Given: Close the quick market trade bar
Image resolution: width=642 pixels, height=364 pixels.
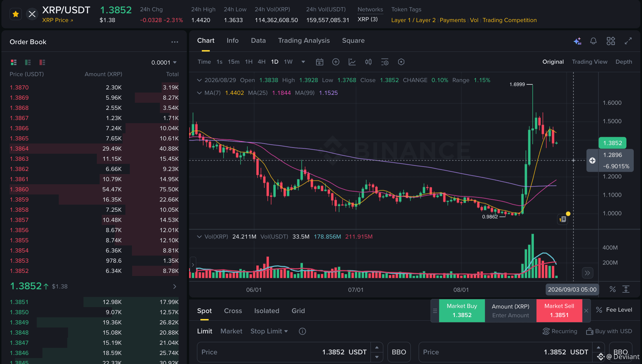Looking at the screenshot, I should click(x=586, y=311).
